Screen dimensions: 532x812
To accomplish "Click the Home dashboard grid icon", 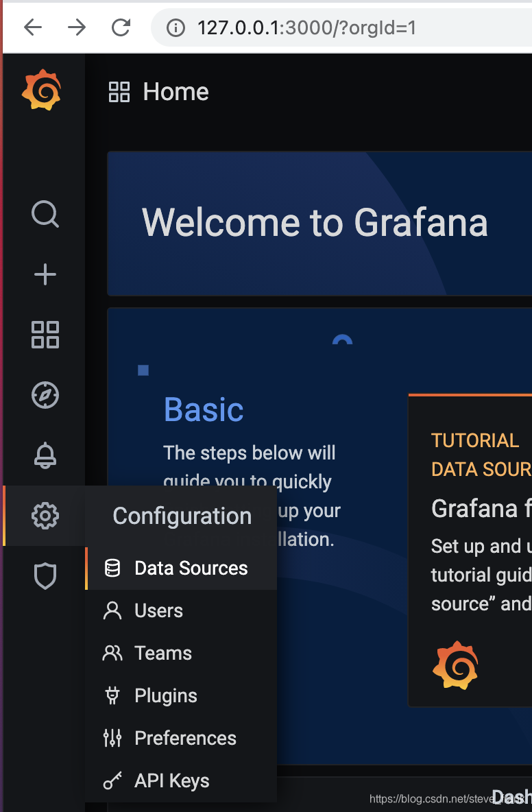I will point(119,92).
